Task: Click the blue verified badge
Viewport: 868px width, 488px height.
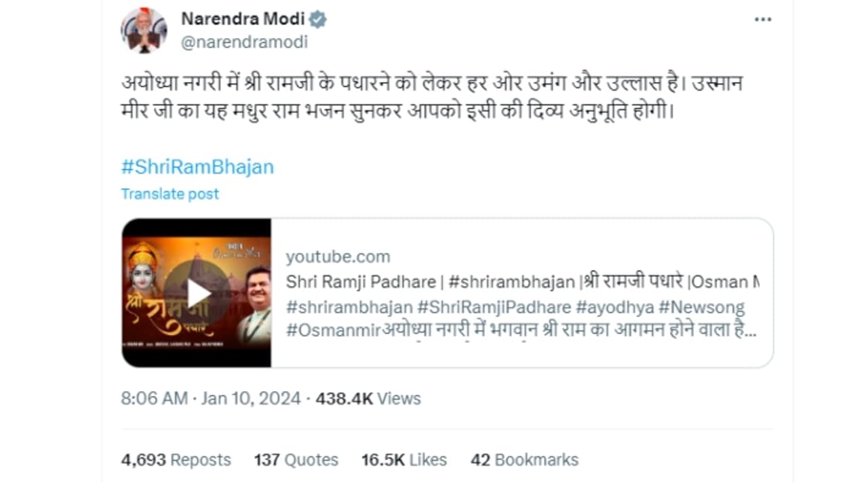Action: pos(318,19)
